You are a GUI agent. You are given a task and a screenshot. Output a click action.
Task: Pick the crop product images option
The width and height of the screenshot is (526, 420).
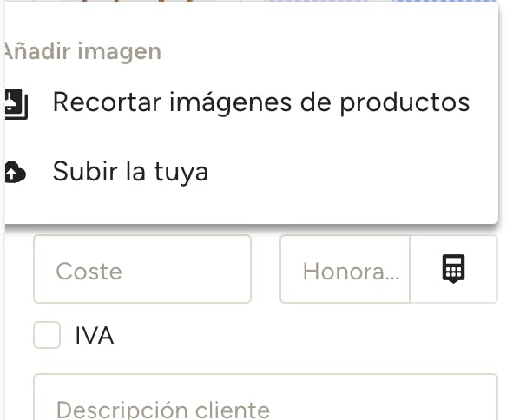point(260,102)
